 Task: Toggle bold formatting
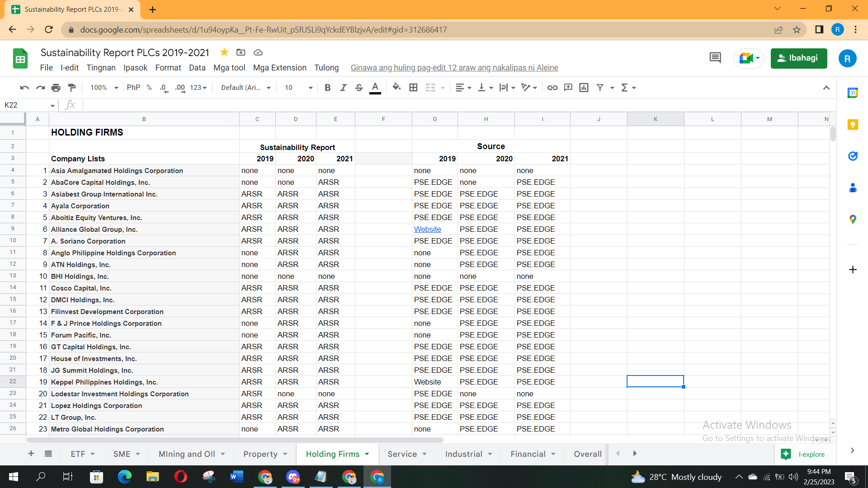pyautogui.click(x=328, y=88)
